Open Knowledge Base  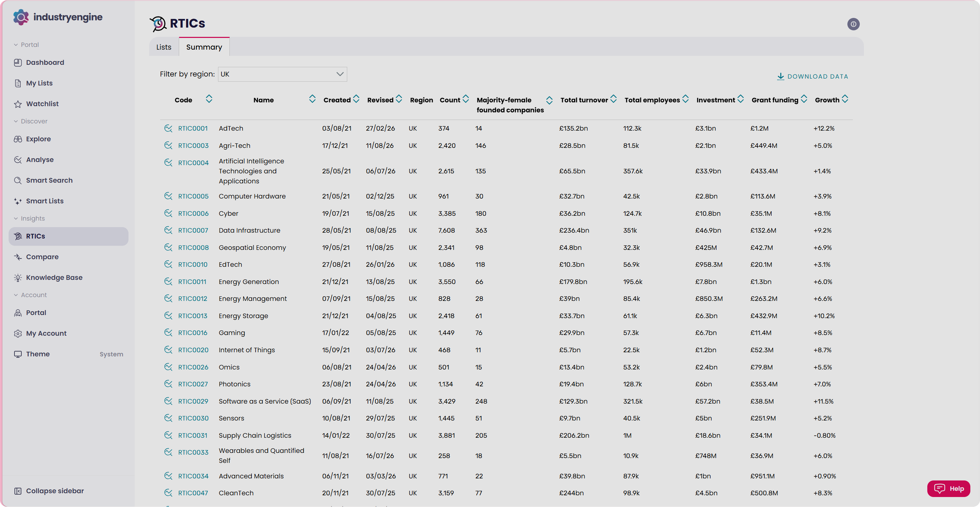pos(69,277)
